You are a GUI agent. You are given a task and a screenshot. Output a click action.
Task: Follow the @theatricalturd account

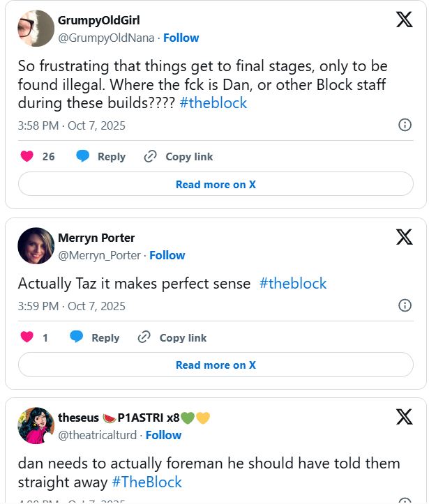tap(163, 435)
